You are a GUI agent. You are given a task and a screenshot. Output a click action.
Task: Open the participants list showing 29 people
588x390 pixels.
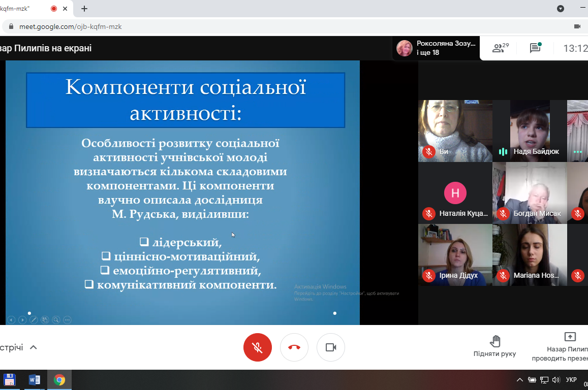point(500,48)
